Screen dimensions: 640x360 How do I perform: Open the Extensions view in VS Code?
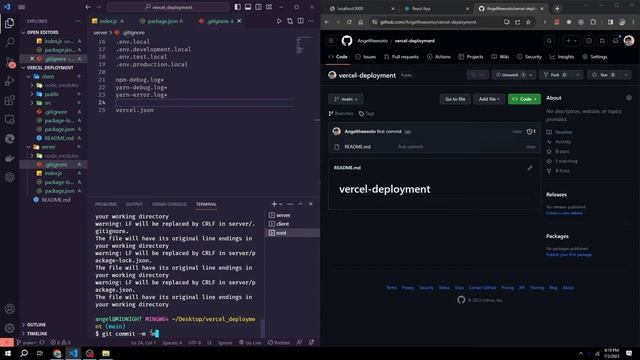coord(9,100)
